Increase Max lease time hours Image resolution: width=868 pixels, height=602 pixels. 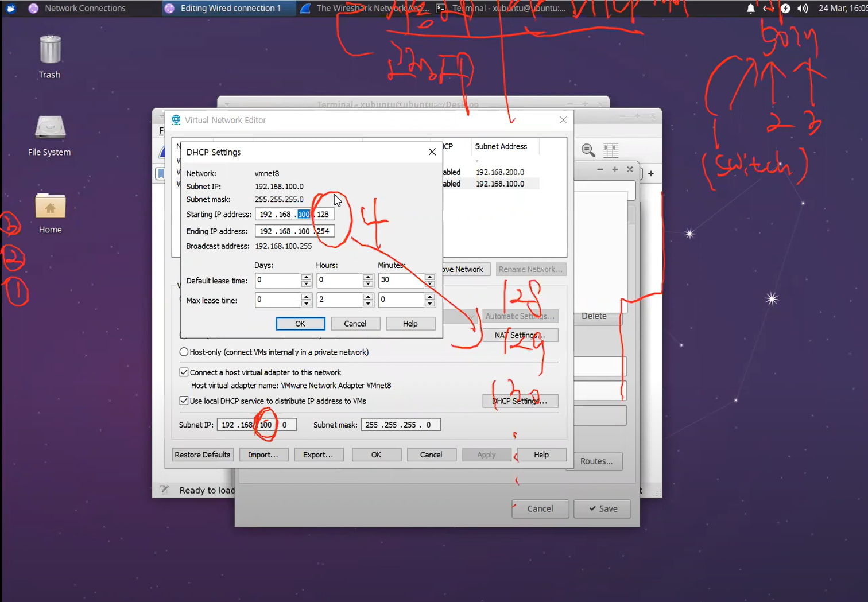tap(368, 297)
